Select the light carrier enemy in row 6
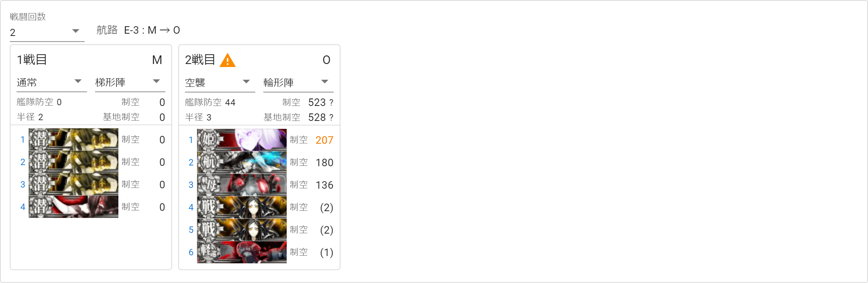This screenshot has width=868, height=283. click(242, 252)
